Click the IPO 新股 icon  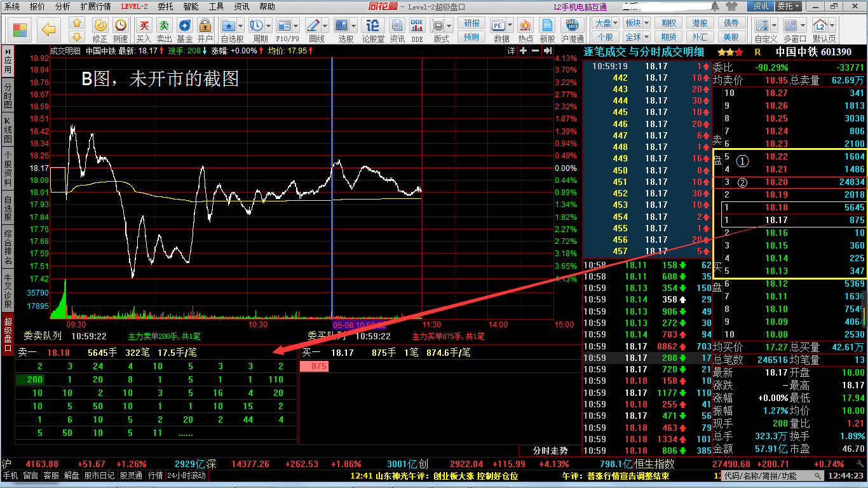pos(547,25)
